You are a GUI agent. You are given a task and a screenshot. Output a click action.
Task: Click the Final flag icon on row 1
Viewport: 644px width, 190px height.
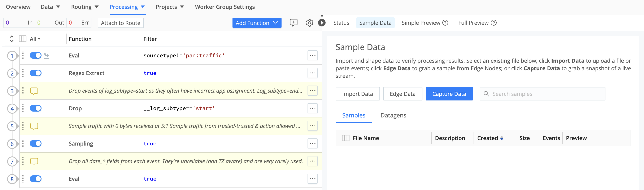click(47, 56)
